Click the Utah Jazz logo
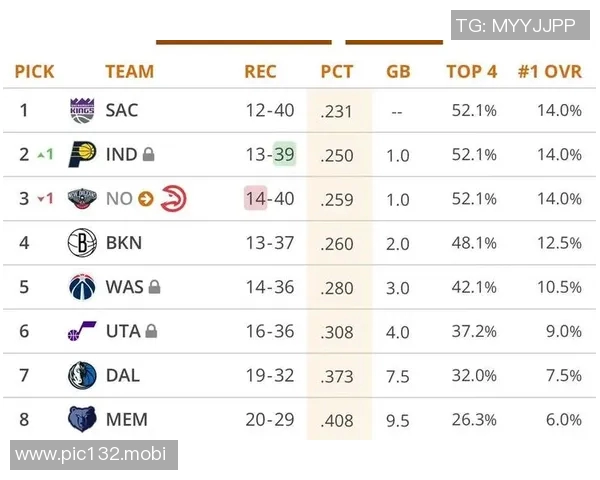This screenshot has height=480, width=600. click(x=82, y=331)
